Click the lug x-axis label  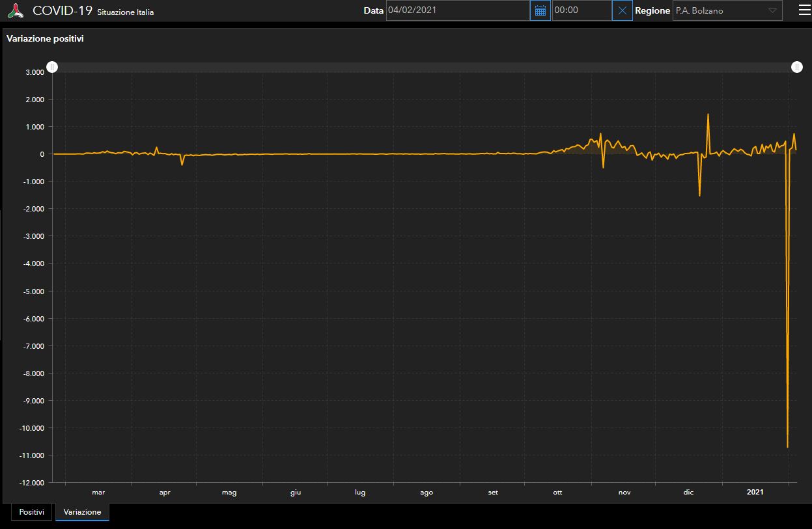coord(360,493)
